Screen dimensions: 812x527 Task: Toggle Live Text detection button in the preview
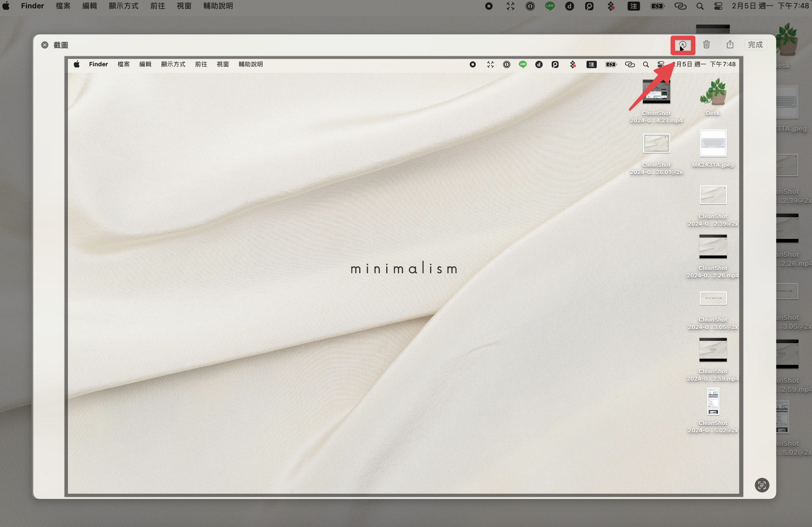[x=762, y=485]
